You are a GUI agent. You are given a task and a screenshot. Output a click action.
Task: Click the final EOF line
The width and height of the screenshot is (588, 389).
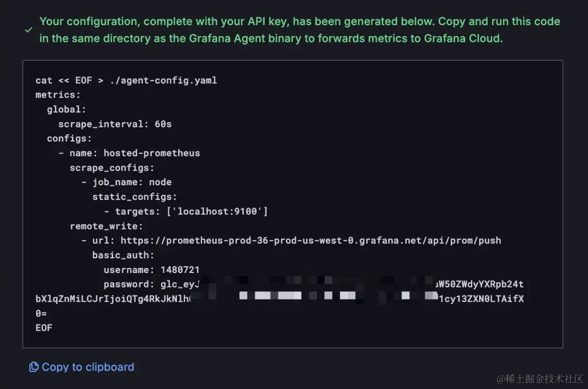pos(44,327)
